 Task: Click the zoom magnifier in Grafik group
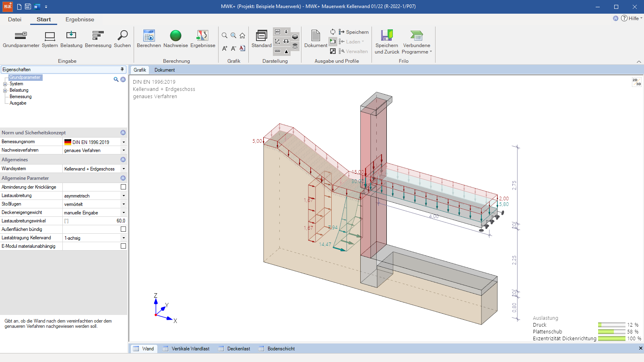(225, 35)
